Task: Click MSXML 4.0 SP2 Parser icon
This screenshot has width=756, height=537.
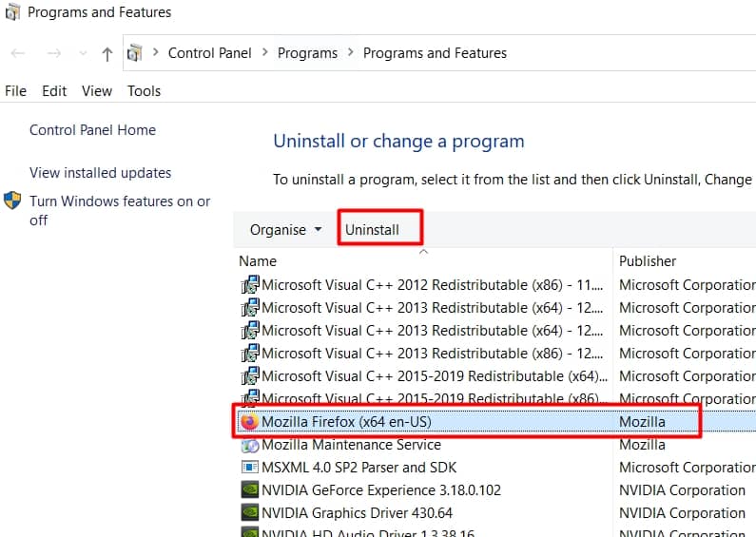Action: [250, 467]
